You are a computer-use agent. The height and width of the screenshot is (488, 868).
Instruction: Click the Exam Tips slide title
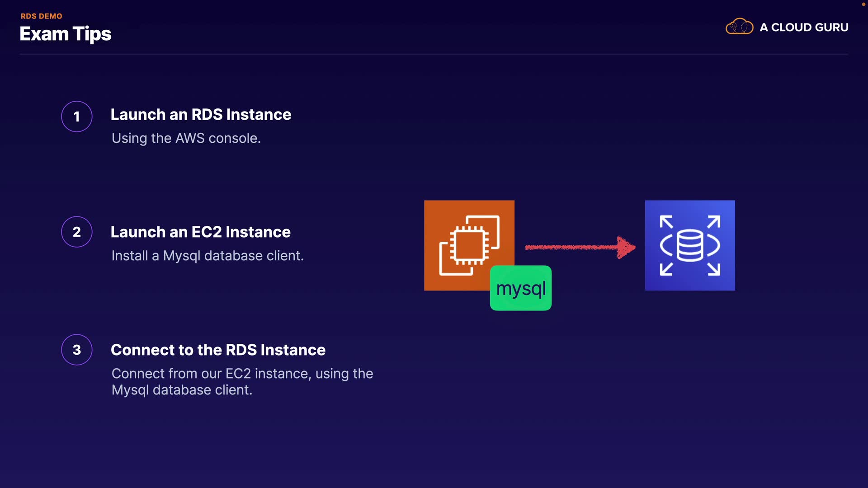(x=66, y=34)
